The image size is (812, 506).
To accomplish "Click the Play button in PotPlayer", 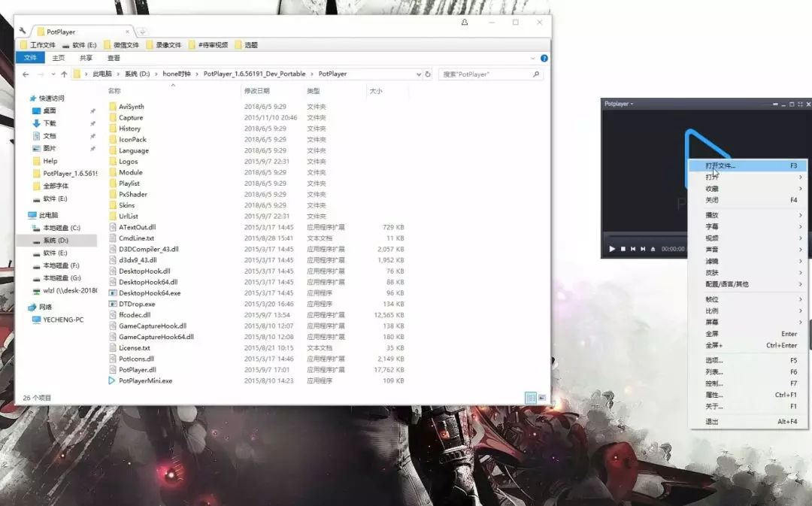I will point(611,249).
